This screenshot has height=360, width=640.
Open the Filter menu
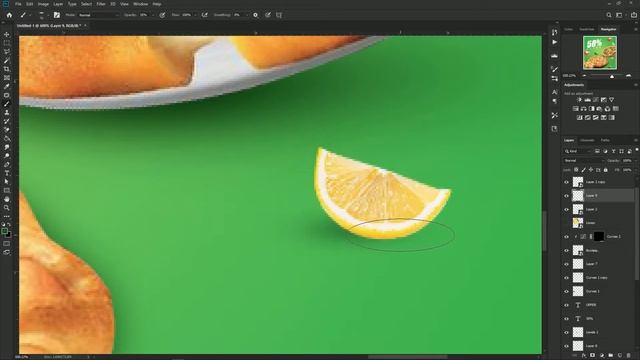101,4
